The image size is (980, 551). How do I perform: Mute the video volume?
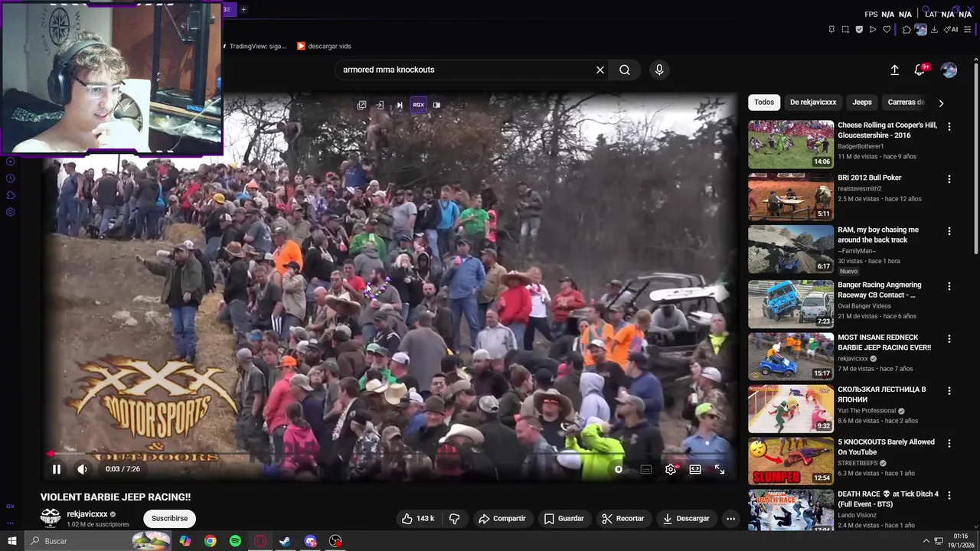click(82, 469)
